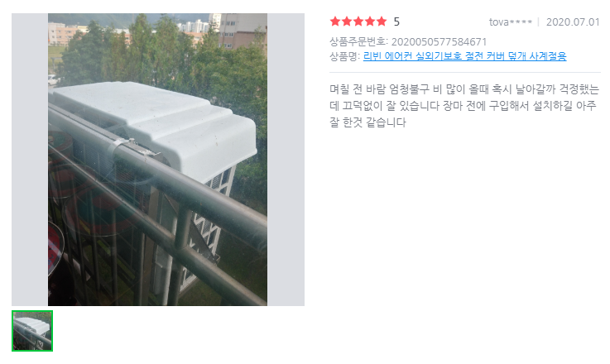This screenshot has width=610, height=364.
Task: Click the 상품주문번호 label
Action: (x=358, y=41)
